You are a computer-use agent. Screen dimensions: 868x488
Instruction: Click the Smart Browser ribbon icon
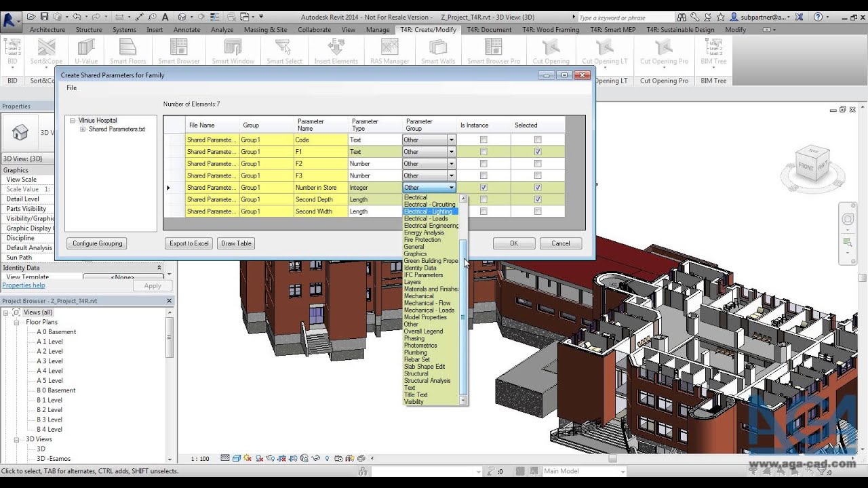pos(179,47)
